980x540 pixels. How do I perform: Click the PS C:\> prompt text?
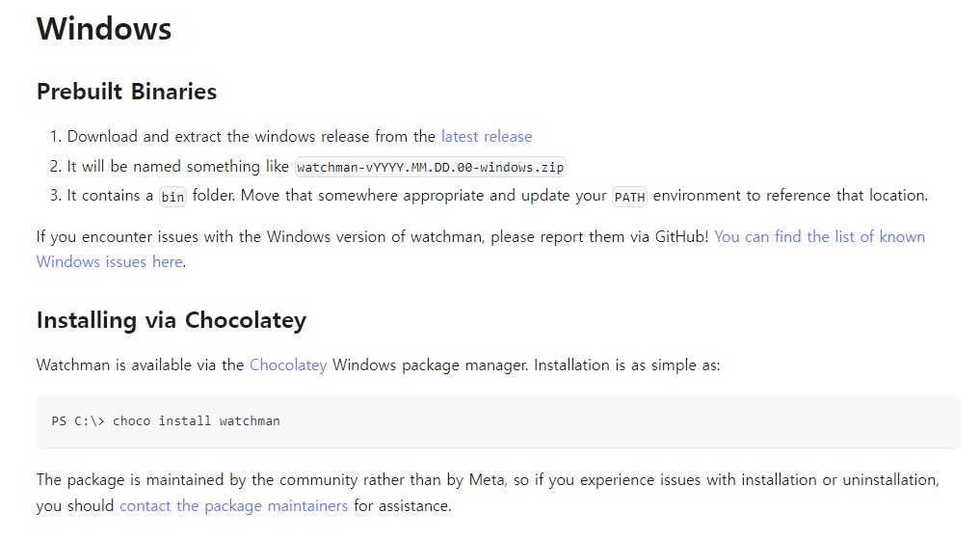[78, 421]
